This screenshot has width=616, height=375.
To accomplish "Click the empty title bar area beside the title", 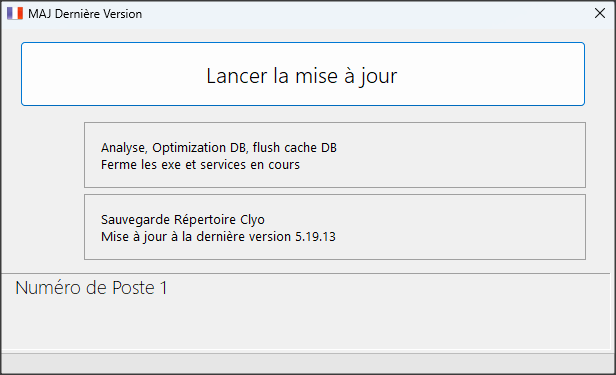I will click(x=365, y=14).
